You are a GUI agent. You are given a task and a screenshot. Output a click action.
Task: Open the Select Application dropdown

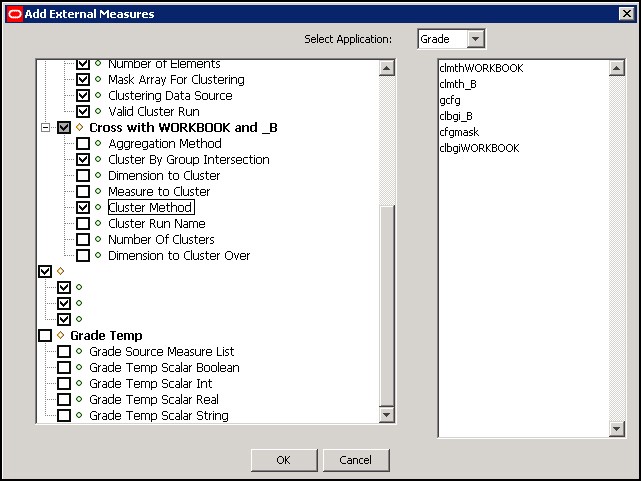tap(475, 39)
